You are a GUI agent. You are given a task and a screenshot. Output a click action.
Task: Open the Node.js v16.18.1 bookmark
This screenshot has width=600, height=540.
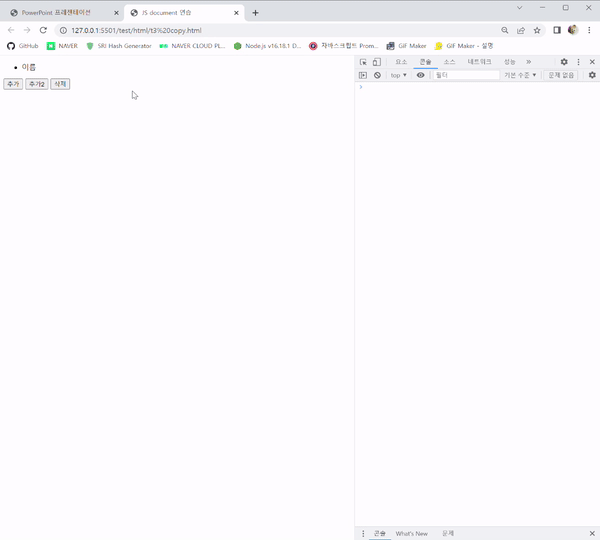(267, 46)
